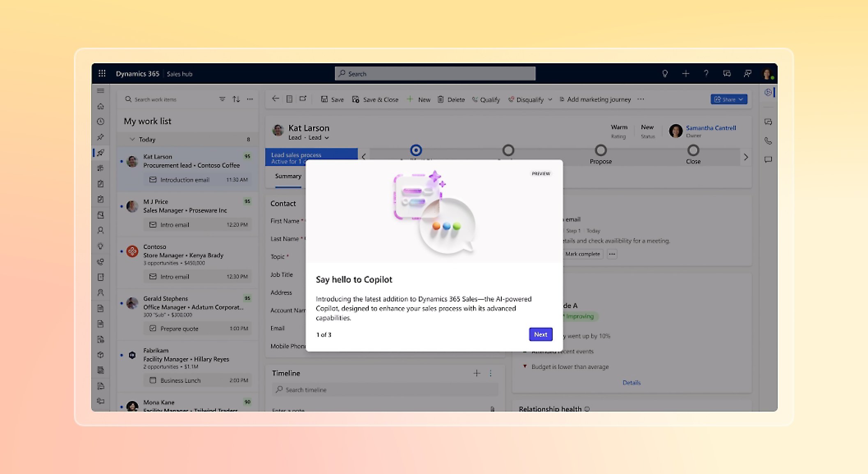This screenshot has height=474, width=868.
Task: Open Help via the question mark icon
Action: 707,74
